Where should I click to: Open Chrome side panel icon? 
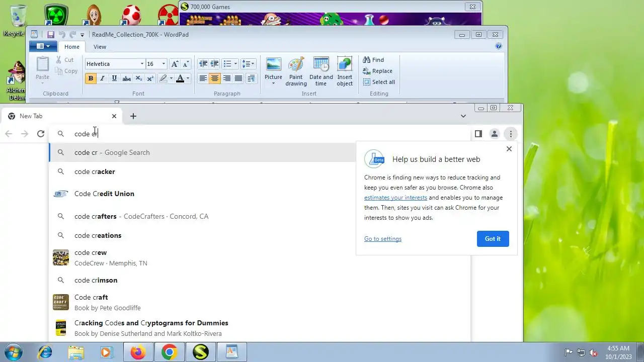pos(478,134)
